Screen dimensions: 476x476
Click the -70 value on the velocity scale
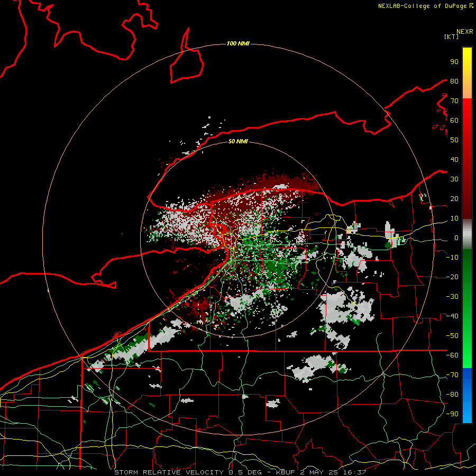click(452, 375)
